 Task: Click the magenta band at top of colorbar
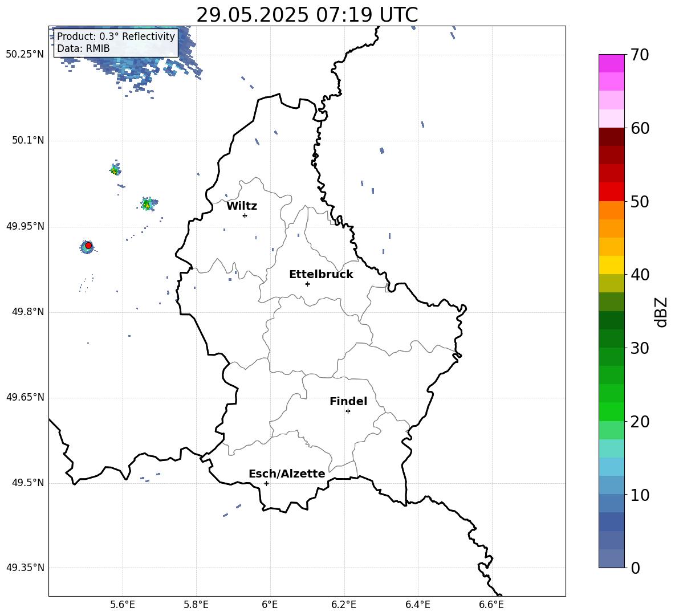pos(612,64)
